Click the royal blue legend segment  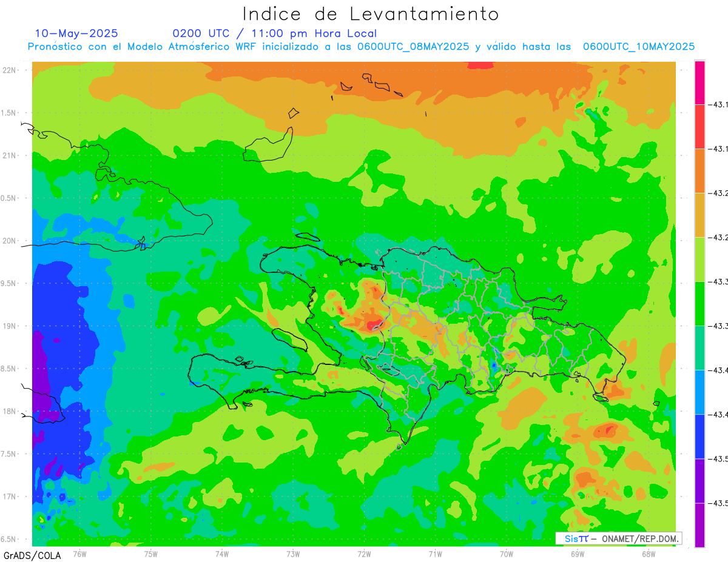click(x=699, y=437)
